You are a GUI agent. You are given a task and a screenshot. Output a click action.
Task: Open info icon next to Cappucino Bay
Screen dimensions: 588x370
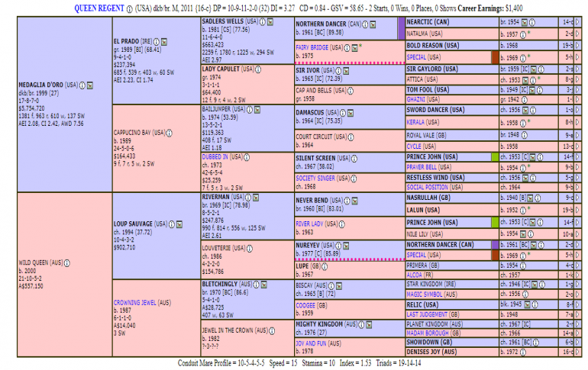169,133
